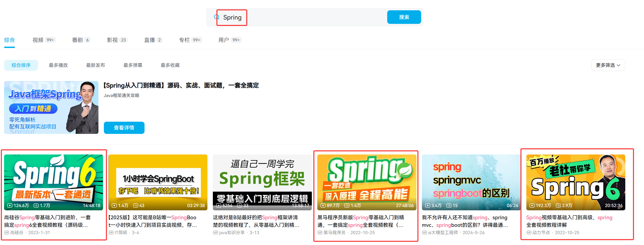This screenshot has height=245, width=644.
Task: Click the 27:48:06 duration label
Action: pyautogui.click(x=405, y=205)
